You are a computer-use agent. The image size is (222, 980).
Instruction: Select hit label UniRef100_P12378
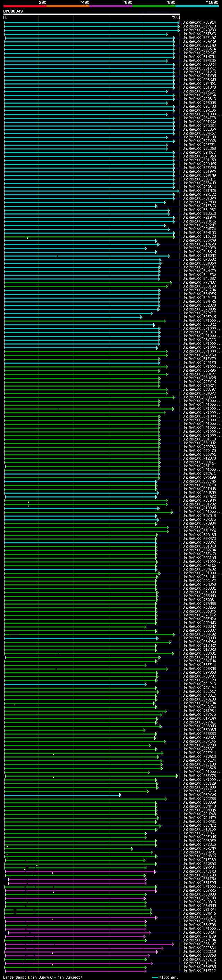pos(199,459)
